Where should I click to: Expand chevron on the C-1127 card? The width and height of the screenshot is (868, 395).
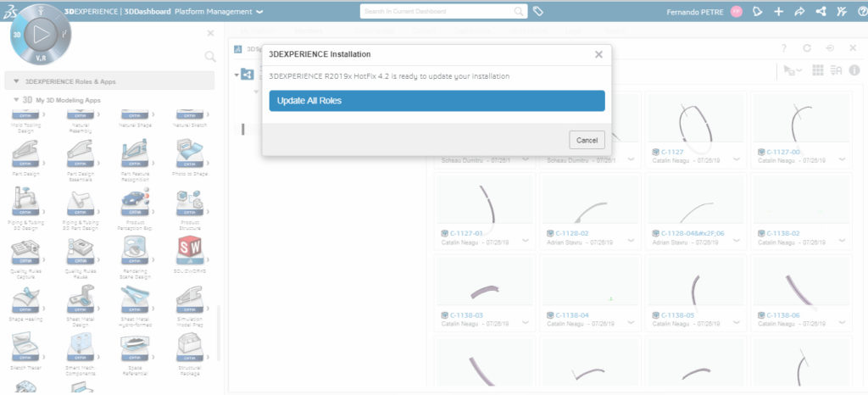737,159
